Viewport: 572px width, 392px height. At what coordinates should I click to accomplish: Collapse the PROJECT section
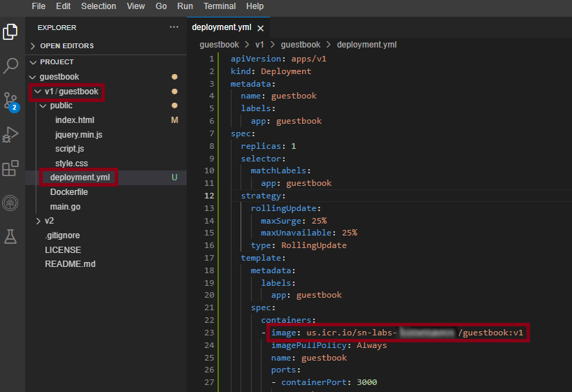tap(57, 61)
